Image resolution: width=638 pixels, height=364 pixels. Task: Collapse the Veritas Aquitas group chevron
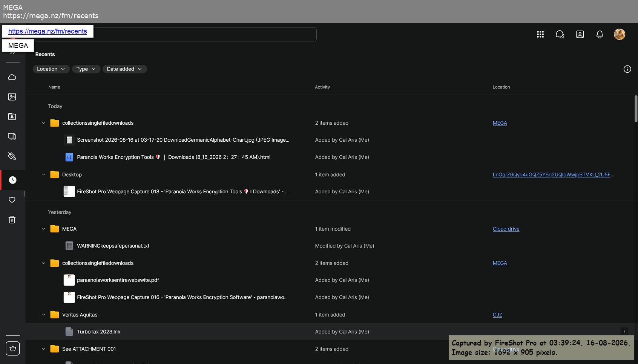pos(43,315)
